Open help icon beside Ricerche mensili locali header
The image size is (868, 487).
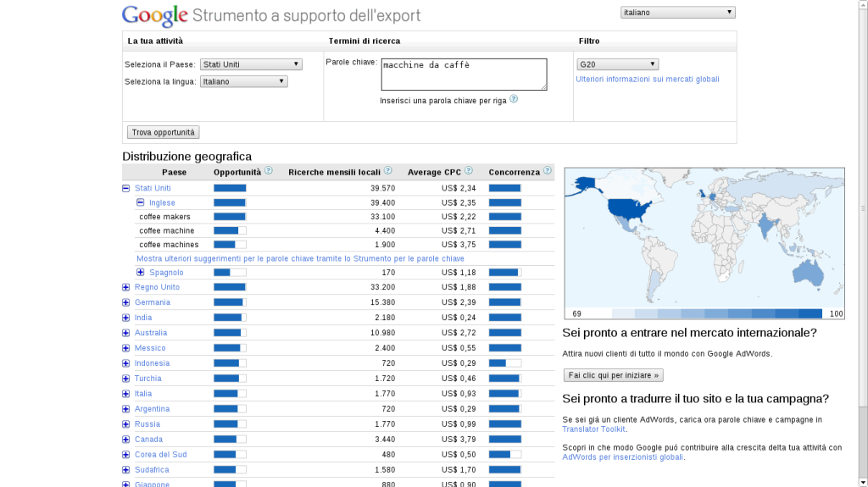click(x=388, y=170)
